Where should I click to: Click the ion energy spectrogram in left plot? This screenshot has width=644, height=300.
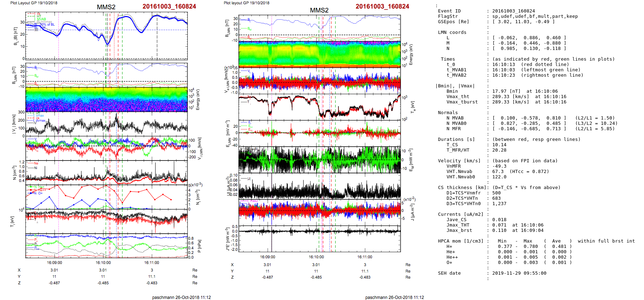tap(106, 100)
